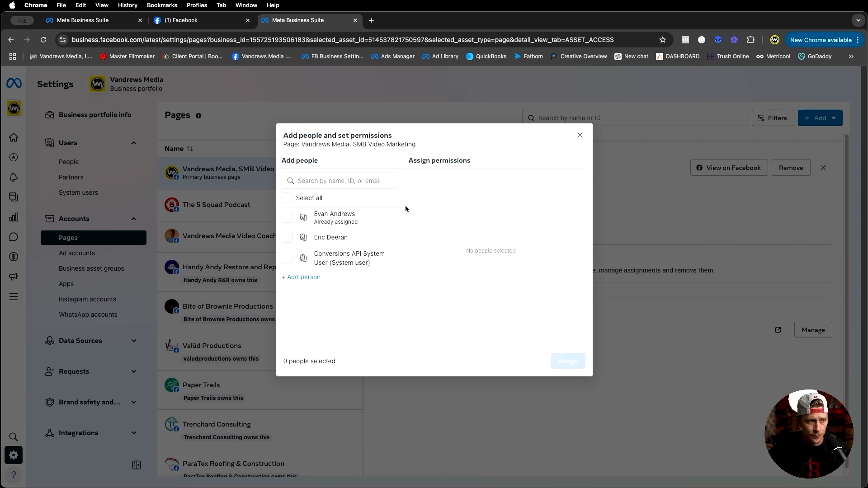Click View on Facebook button

[x=729, y=168]
